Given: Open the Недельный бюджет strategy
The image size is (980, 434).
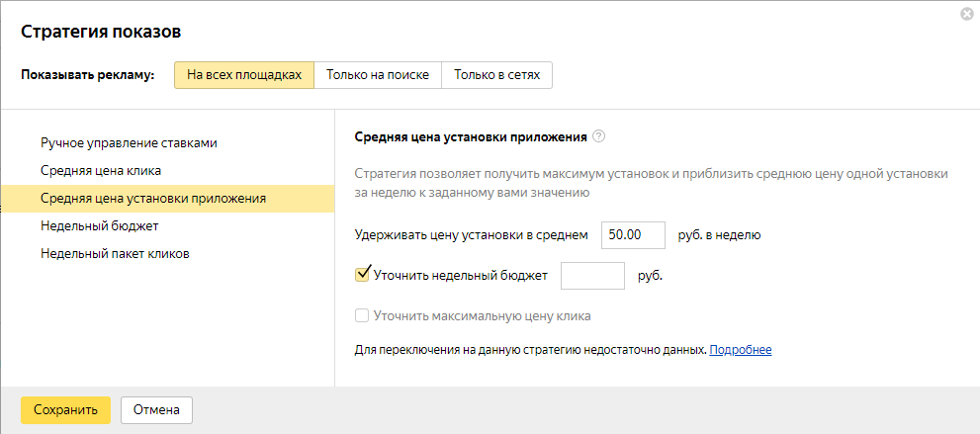Looking at the screenshot, I should [100, 225].
